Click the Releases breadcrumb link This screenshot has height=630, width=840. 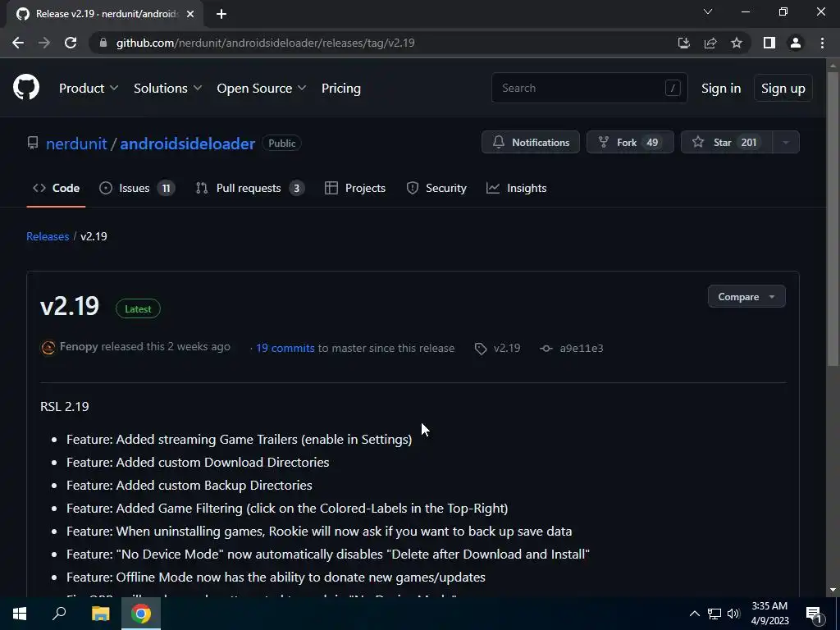(x=48, y=236)
